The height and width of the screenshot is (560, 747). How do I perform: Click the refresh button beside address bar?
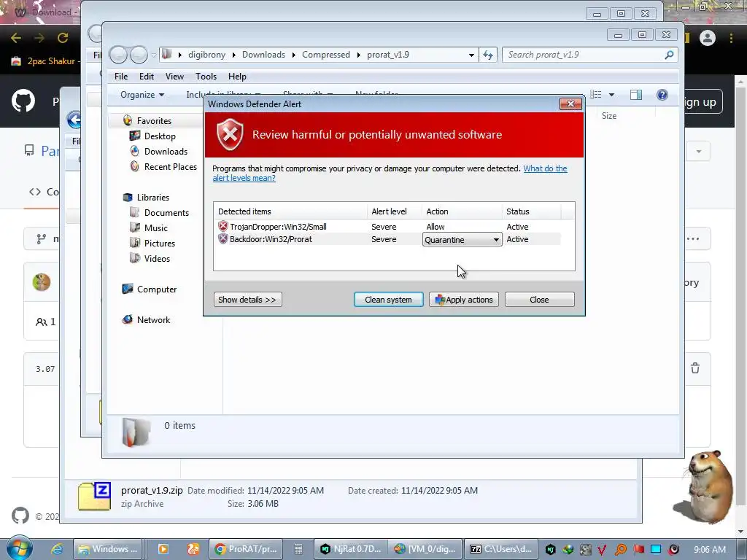[488, 55]
